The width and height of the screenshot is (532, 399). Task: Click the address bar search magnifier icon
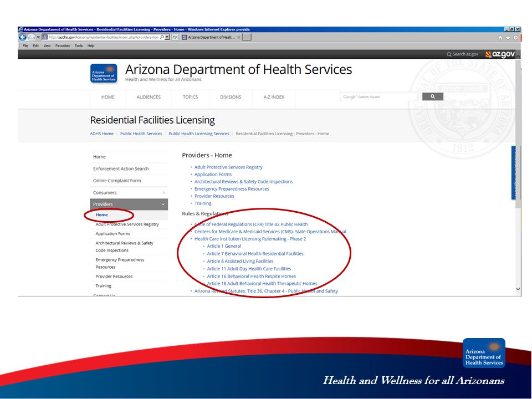162,37
